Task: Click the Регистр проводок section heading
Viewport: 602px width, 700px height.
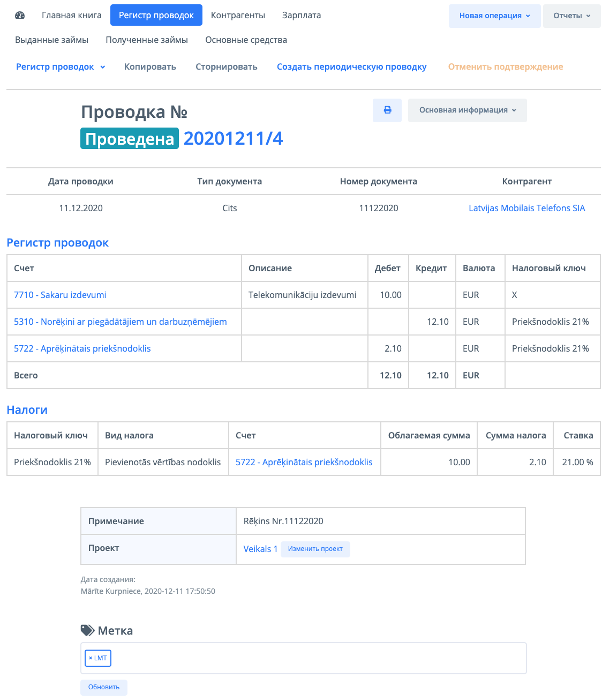Action: coord(57,243)
